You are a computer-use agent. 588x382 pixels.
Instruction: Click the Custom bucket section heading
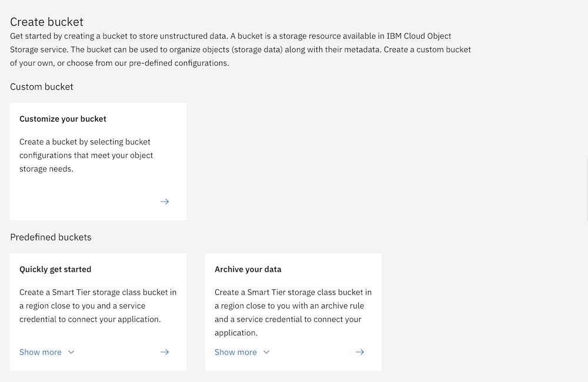pyautogui.click(x=41, y=86)
